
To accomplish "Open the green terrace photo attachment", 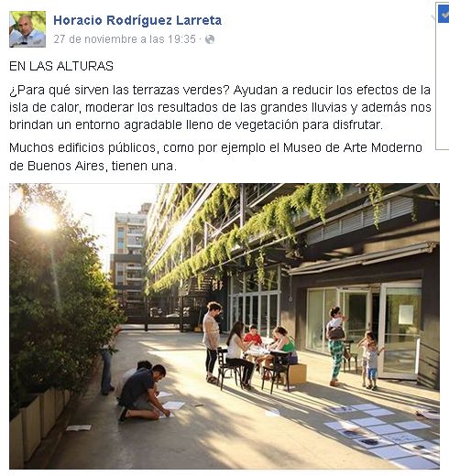I will pos(224,326).
